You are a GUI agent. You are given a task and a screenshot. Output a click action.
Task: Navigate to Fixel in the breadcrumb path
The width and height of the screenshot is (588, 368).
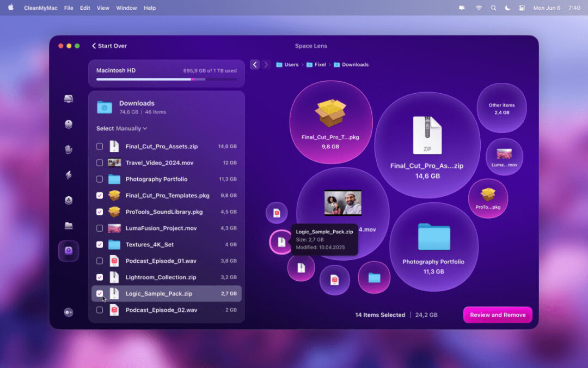pos(320,64)
